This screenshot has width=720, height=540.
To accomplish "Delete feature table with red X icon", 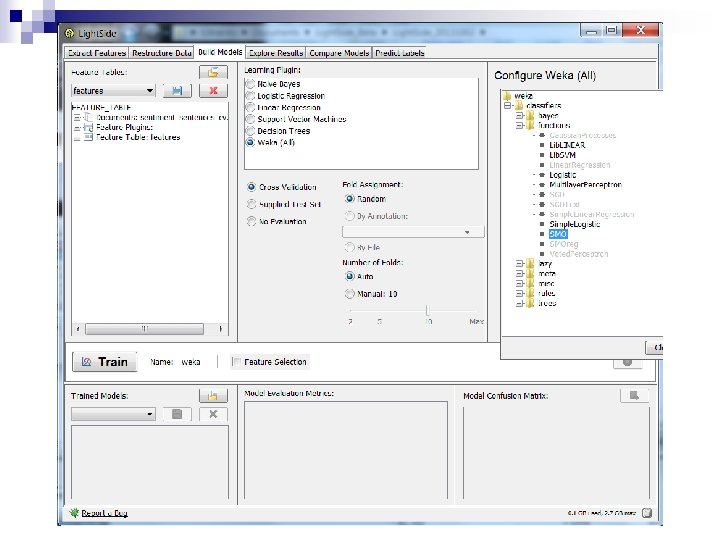I will pos(213,91).
